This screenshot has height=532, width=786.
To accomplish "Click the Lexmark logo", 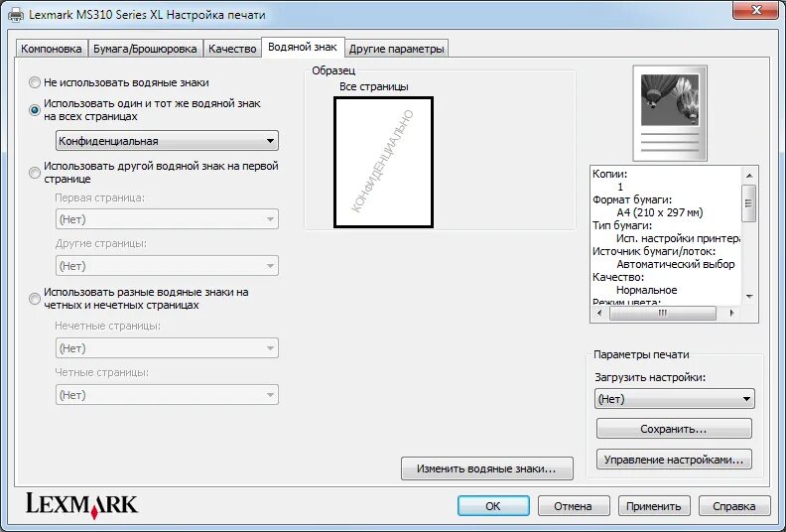I will point(81,505).
